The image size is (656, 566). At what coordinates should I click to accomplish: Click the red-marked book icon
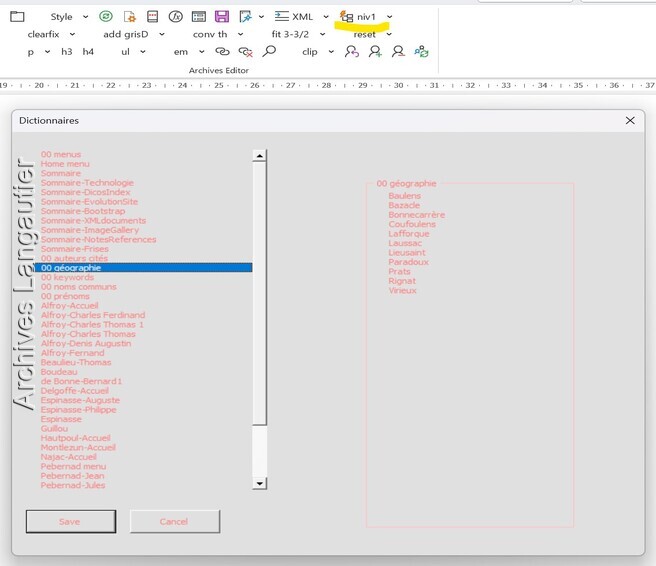153,17
